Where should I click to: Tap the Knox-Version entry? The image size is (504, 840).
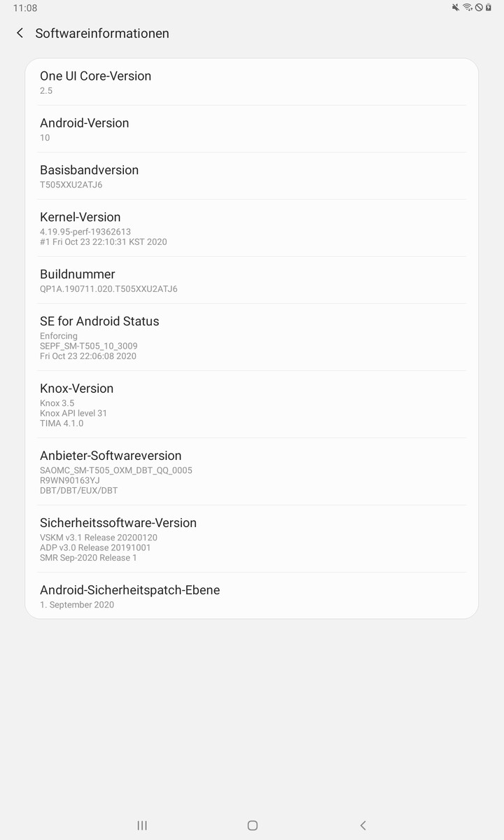(251, 405)
